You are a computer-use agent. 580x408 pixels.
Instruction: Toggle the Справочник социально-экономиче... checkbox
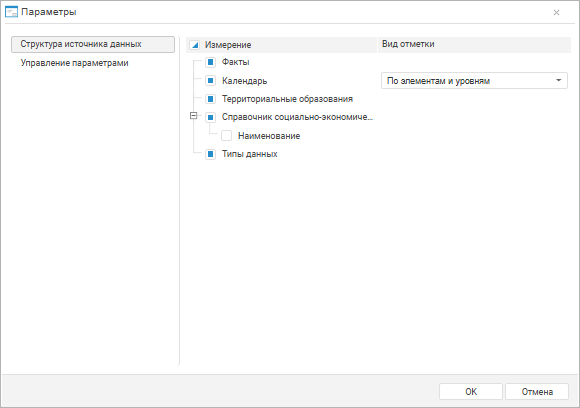pos(210,117)
